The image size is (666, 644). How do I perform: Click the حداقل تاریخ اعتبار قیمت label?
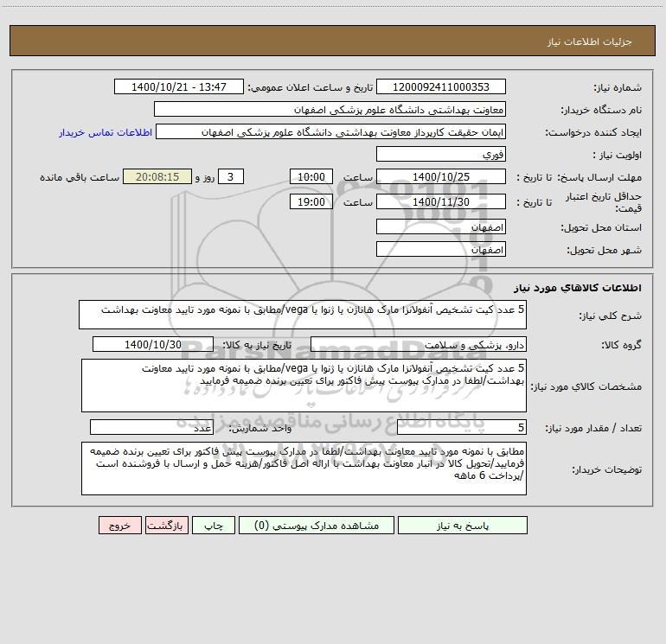tap(603, 202)
